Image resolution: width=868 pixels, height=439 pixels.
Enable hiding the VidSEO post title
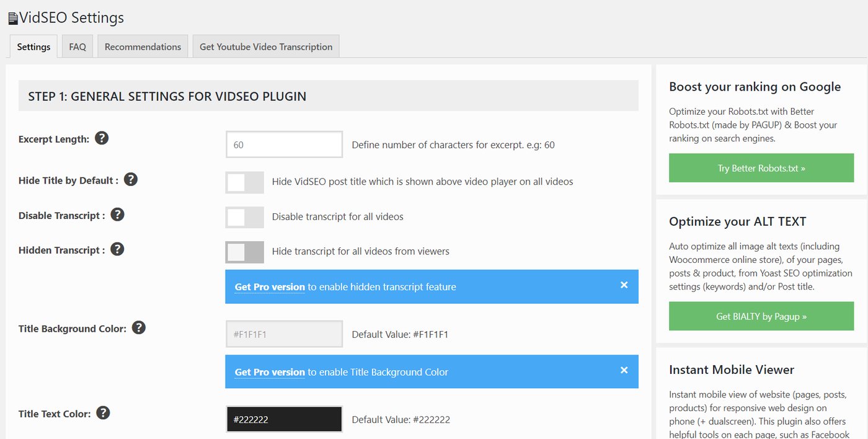[244, 182]
